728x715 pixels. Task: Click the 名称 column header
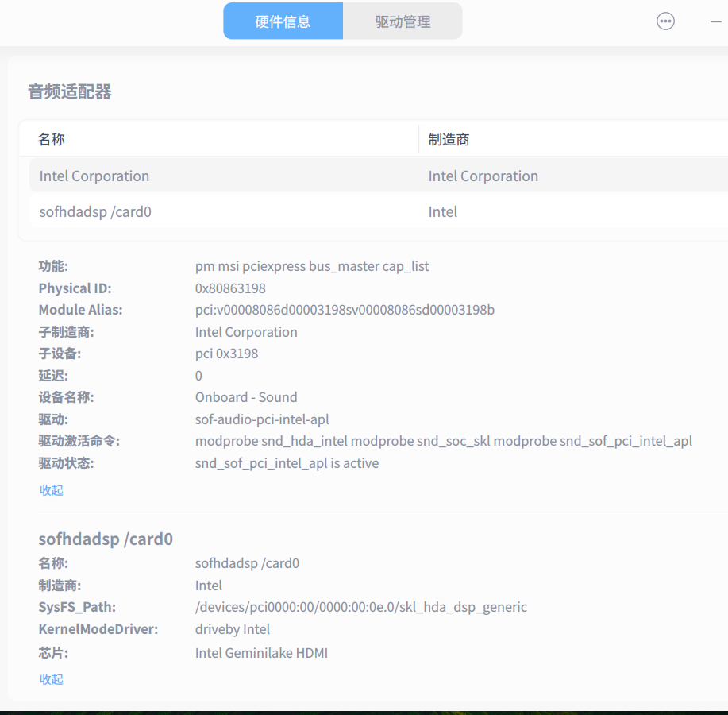[51, 138]
